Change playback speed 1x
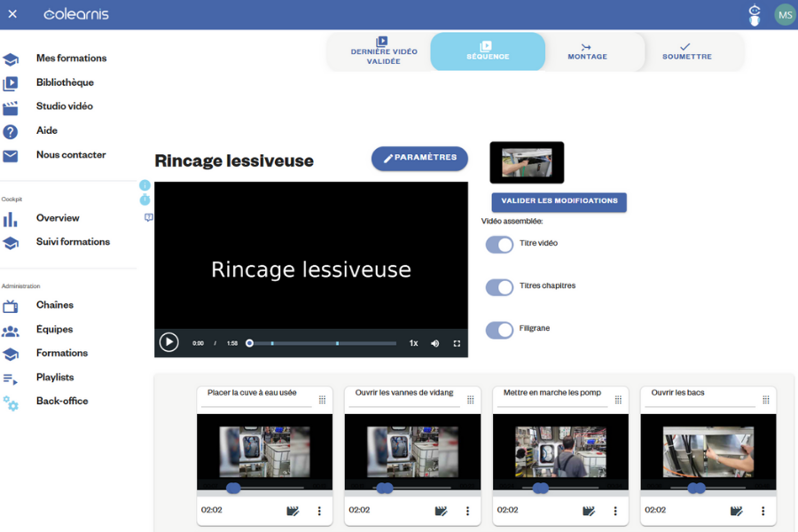 point(414,343)
